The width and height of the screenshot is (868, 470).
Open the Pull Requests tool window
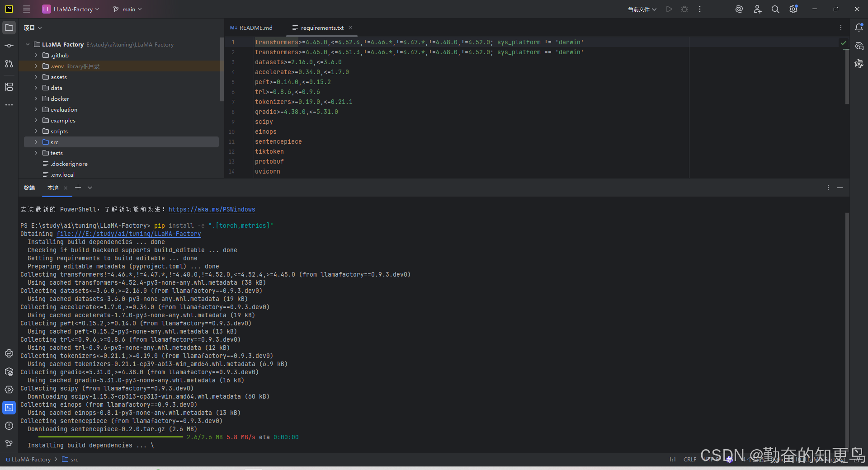9,64
